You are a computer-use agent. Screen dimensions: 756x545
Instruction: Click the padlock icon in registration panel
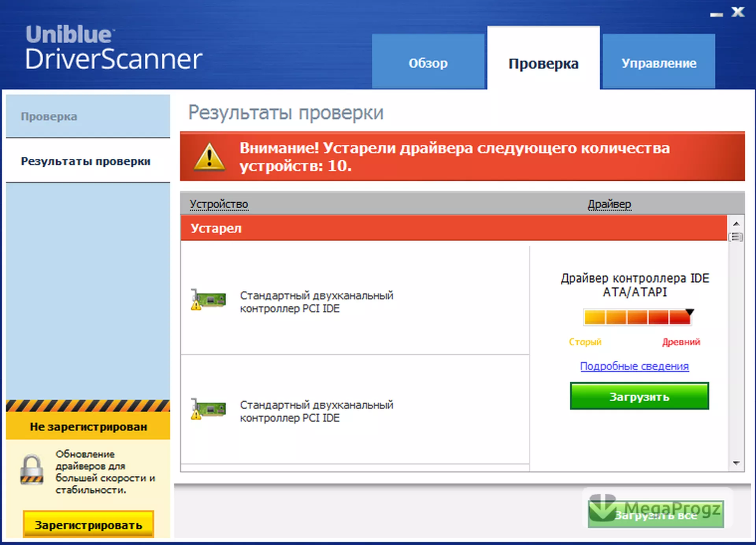click(31, 470)
